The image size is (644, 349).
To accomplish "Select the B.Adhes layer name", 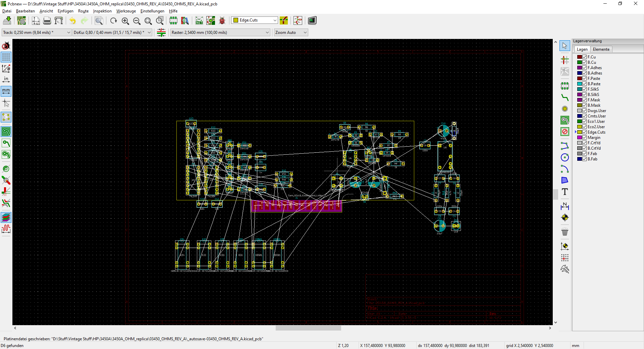I will click(595, 73).
